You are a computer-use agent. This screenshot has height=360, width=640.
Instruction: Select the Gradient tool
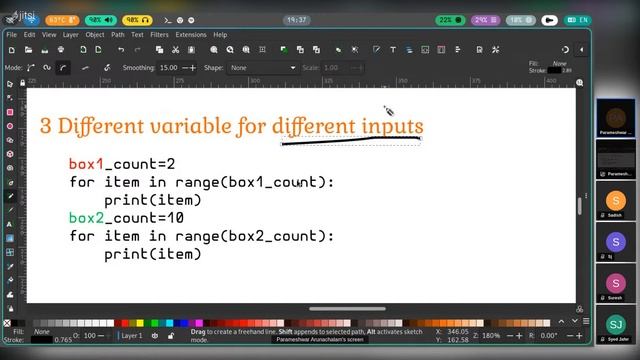tap(10, 238)
